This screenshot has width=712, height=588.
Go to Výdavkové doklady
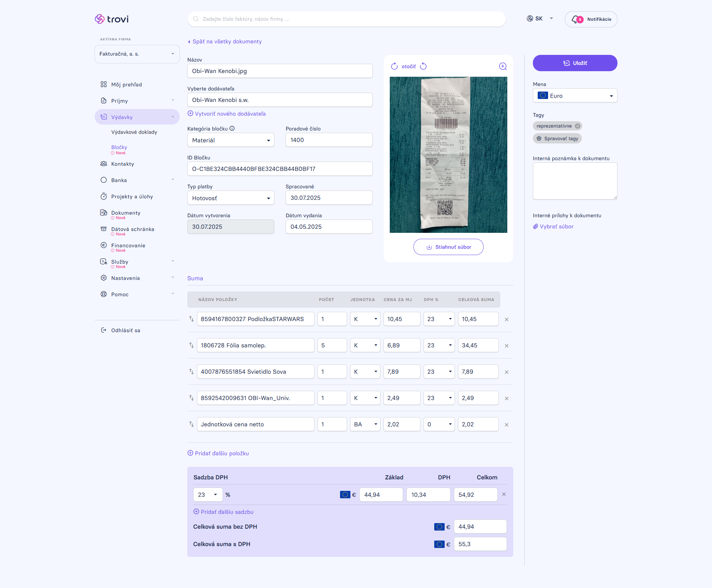pyautogui.click(x=134, y=132)
